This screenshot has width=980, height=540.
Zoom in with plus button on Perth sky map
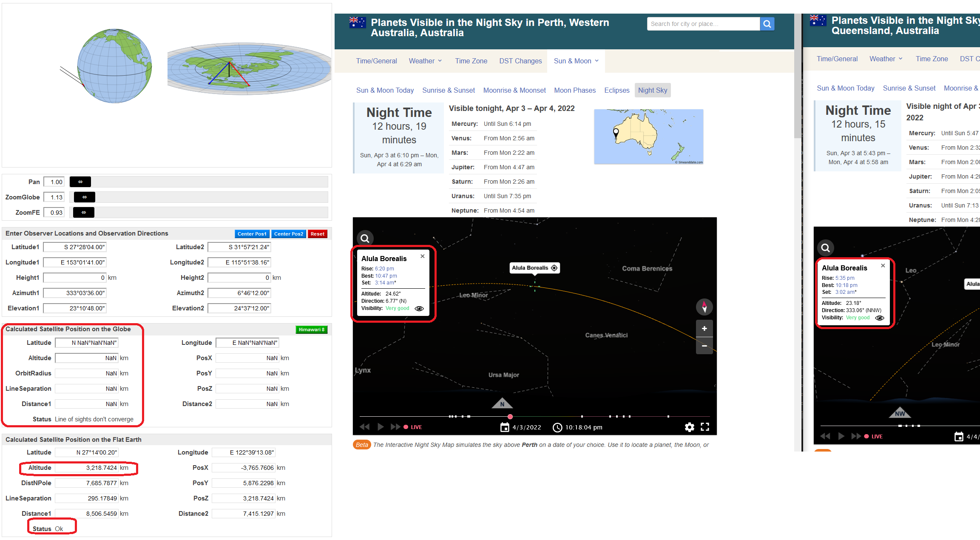[x=704, y=328]
